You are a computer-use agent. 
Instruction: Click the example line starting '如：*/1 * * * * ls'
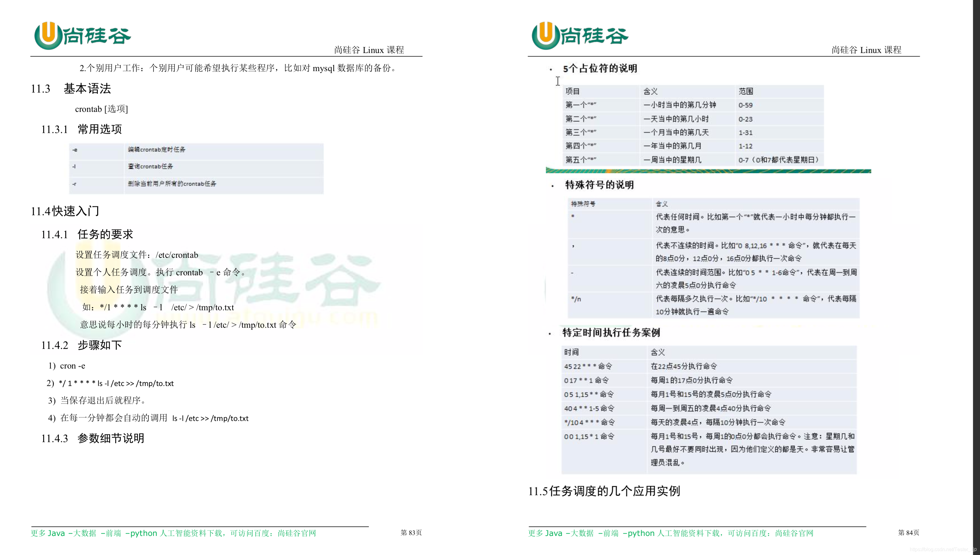[158, 307]
